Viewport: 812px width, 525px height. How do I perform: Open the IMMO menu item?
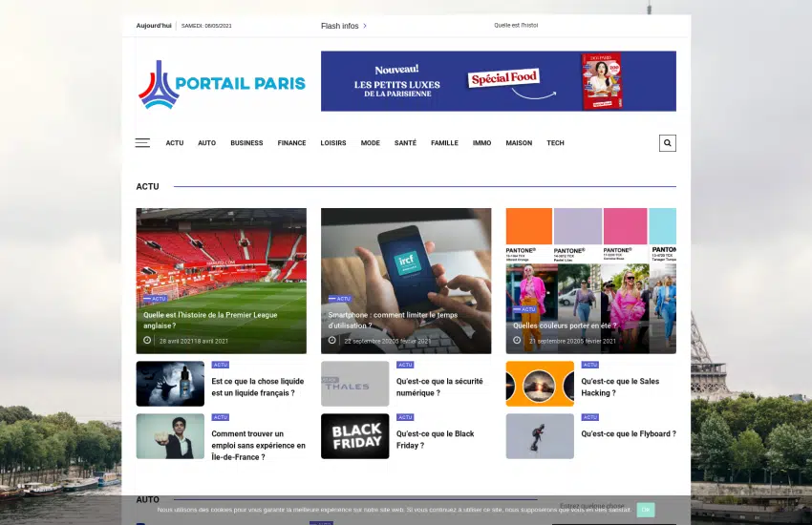tap(481, 143)
